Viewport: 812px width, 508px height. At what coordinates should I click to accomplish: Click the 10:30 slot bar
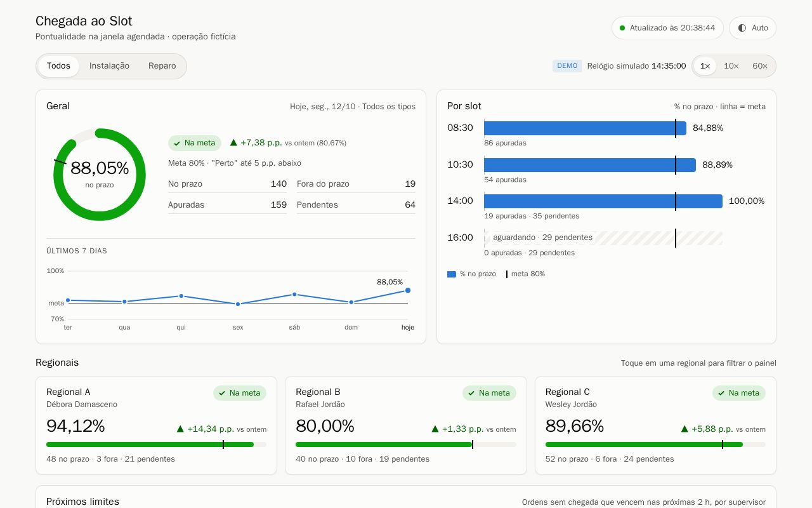click(590, 165)
